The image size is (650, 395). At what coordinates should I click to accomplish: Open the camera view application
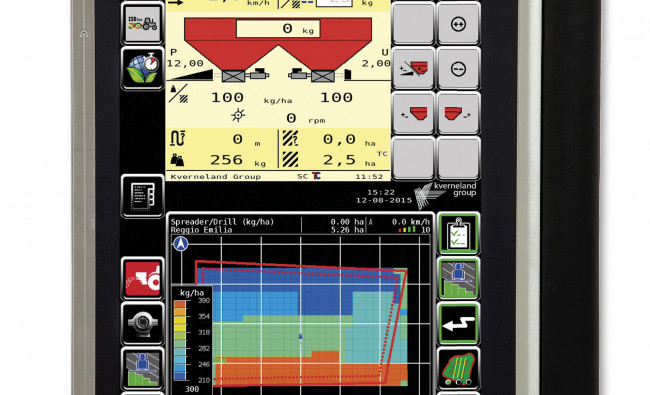(x=143, y=324)
